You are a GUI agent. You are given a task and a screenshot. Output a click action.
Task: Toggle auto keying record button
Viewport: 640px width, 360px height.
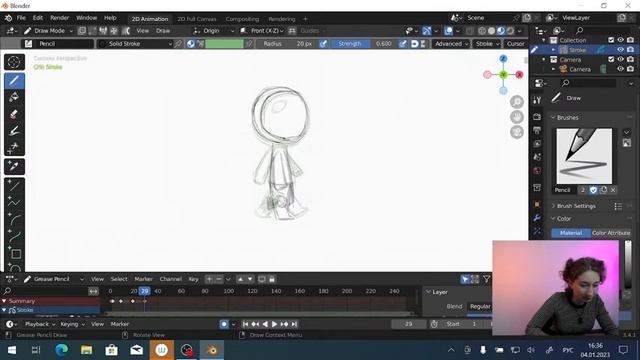click(224, 324)
